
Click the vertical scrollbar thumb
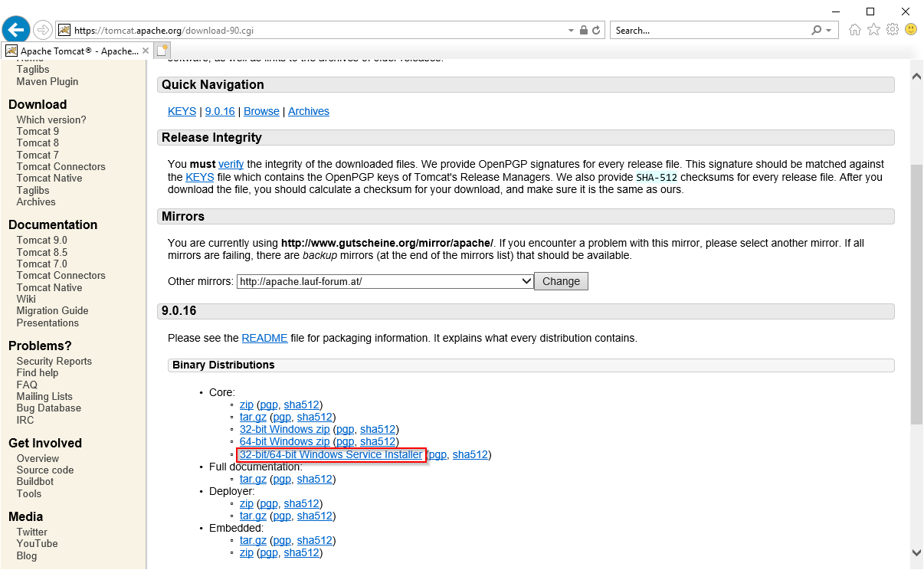(x=916, y=293)
